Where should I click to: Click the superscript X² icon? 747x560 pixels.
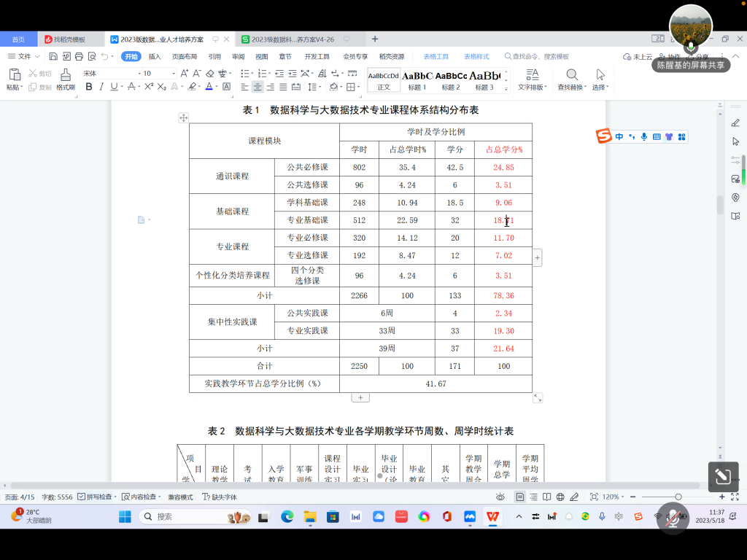click(149, 87)
